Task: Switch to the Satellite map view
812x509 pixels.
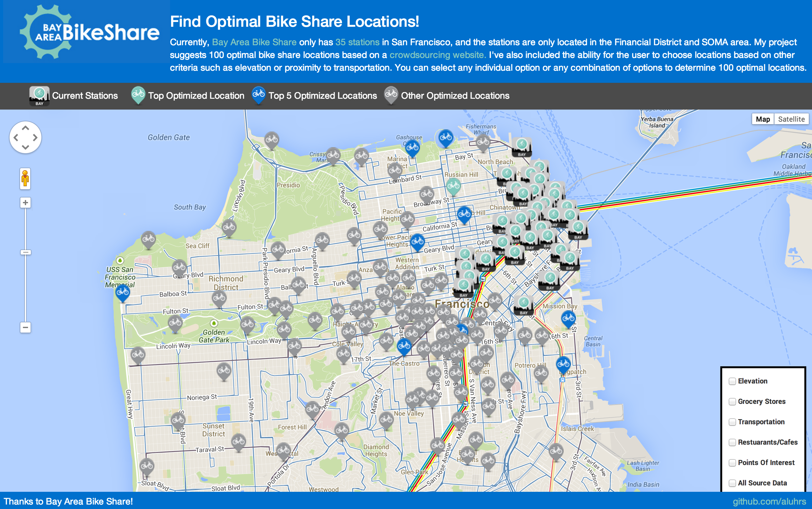Action: coord(792,119)
